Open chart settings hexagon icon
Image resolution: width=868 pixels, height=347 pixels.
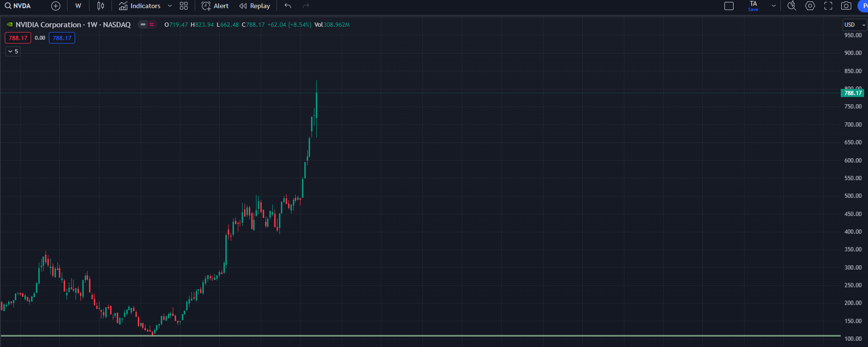coord(810,6)
